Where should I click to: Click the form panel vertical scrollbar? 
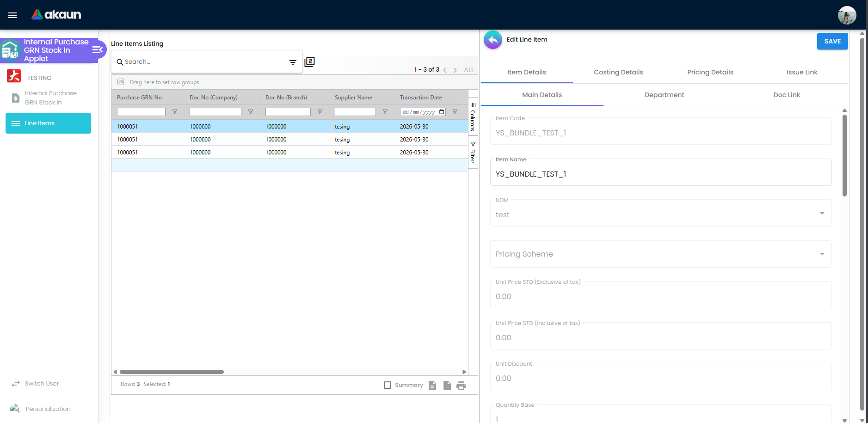pos(844,156)
